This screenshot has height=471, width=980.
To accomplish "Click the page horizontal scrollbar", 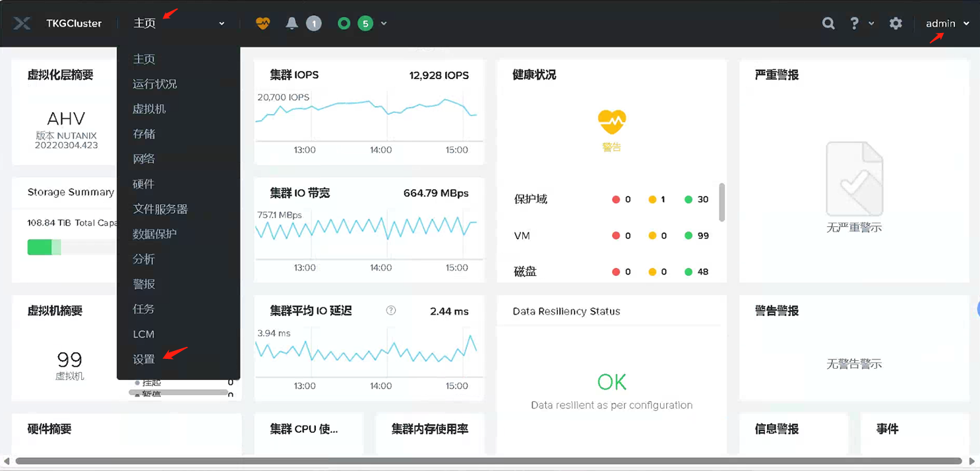I will (489, 461).
